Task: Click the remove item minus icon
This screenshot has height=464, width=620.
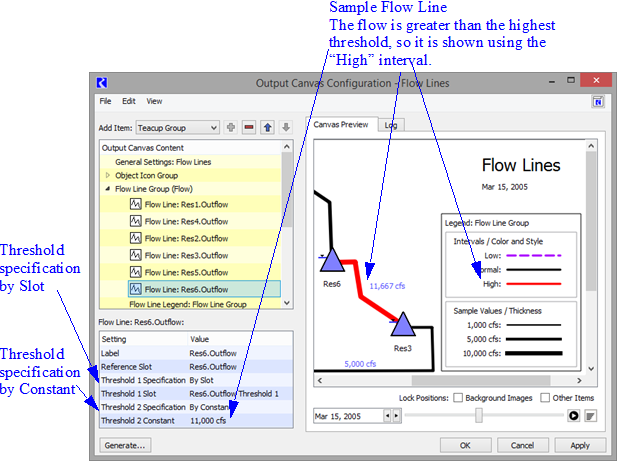Action: tap(249, 127)
